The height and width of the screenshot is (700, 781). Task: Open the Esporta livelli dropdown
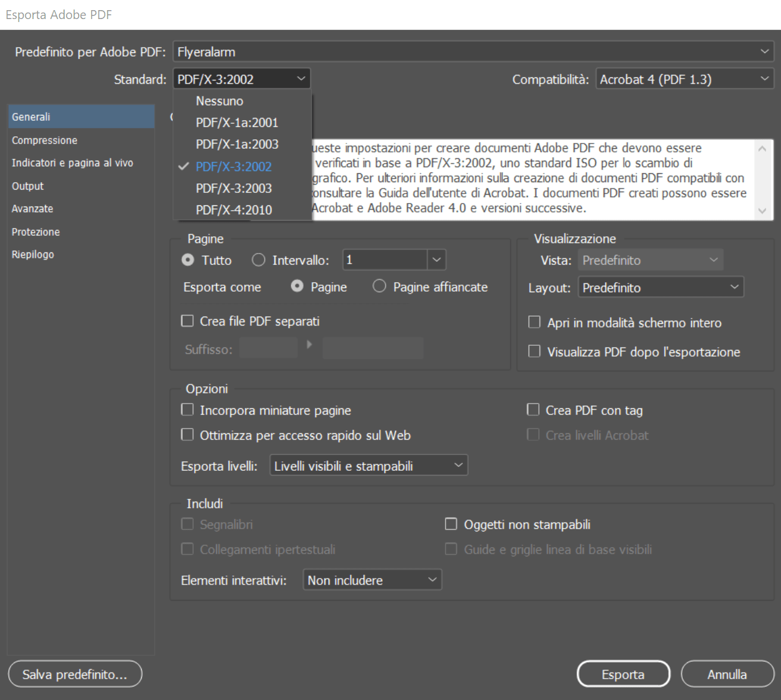368,465
